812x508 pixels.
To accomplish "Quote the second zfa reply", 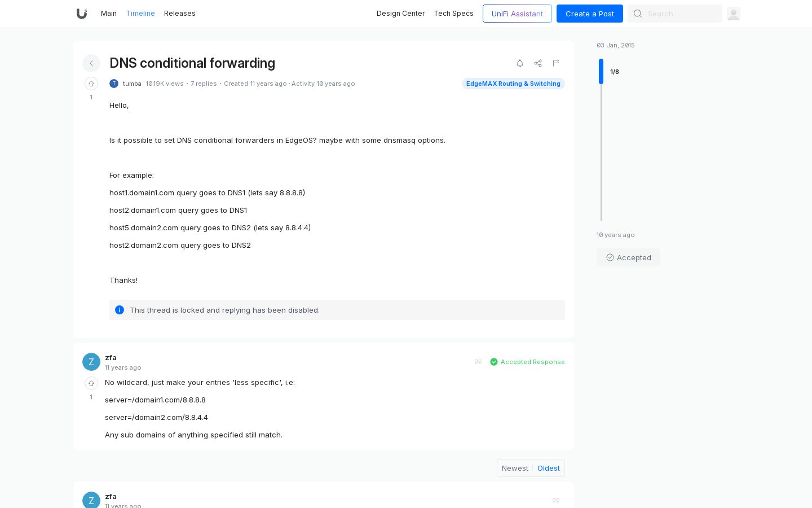I will [x=556, y=501].
